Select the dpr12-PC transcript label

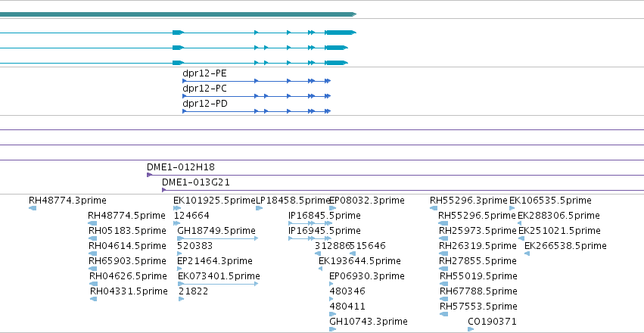[x=204, y=89]
